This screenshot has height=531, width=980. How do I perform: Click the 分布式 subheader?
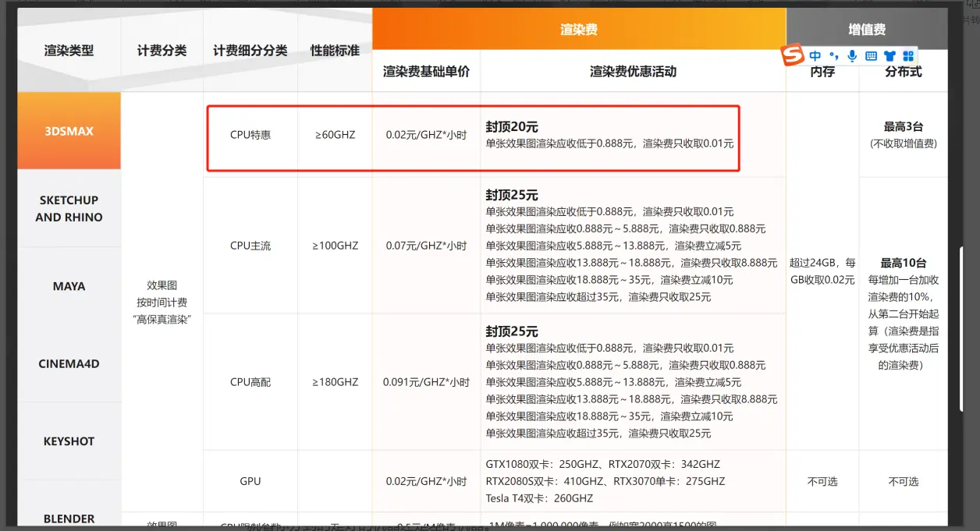pos(904,71)
